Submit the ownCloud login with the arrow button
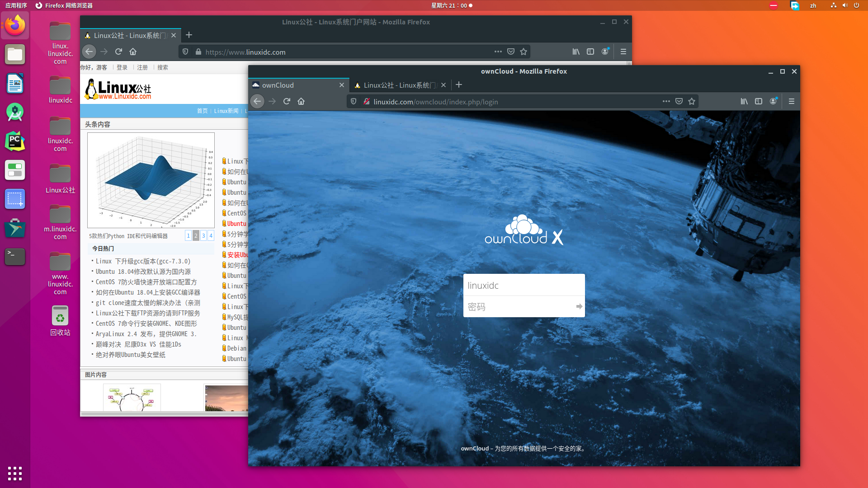Image resolution: width=868 pixels, height=488 pixels. tap(579, 306)
